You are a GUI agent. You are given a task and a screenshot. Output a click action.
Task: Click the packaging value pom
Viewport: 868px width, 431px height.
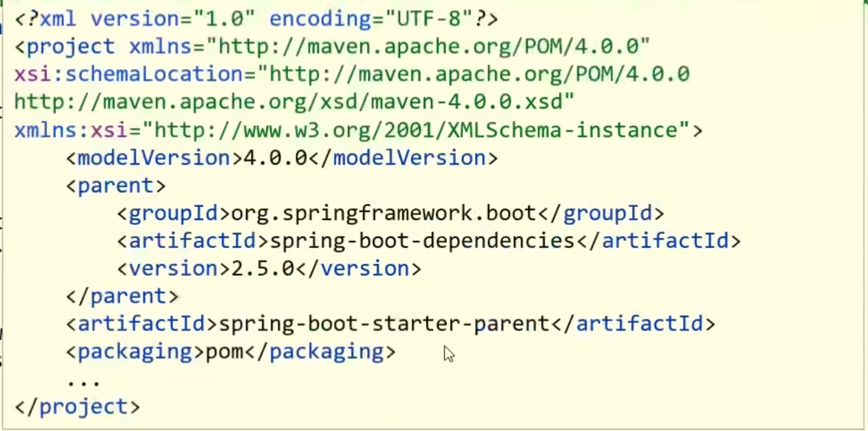pos(224,352)
